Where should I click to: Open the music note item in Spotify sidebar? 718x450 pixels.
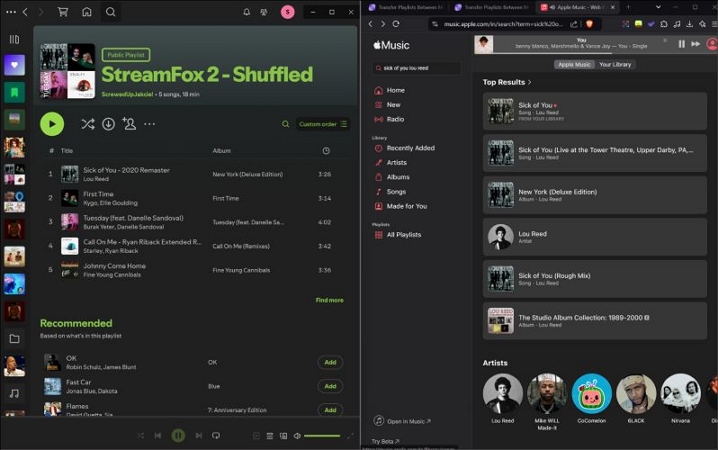click(14, 393)
